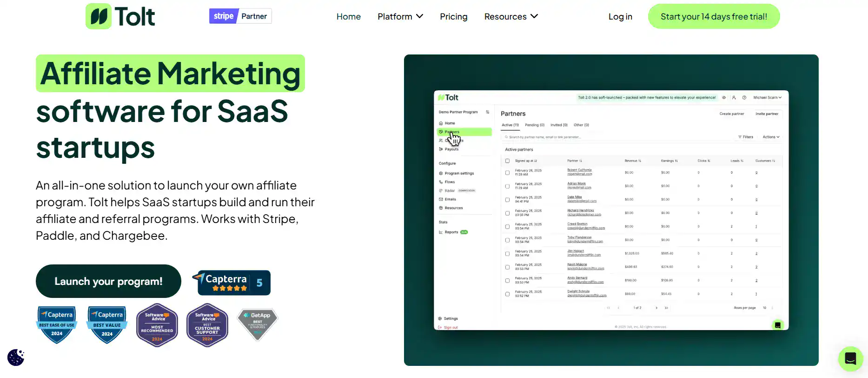This screenshot has height=378, width=868.
Task: Open the Michael Scarn account dropdown
Action: [x=767, y=98]
